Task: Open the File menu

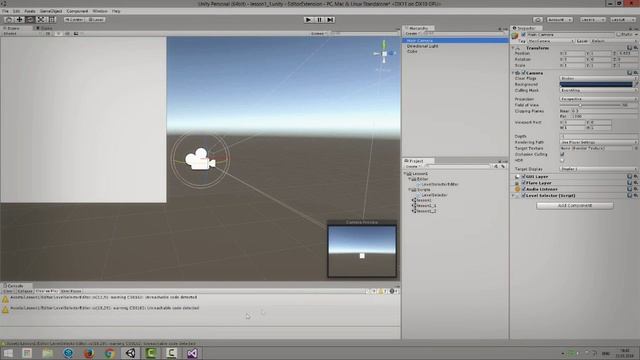Action: coord(5,11)
